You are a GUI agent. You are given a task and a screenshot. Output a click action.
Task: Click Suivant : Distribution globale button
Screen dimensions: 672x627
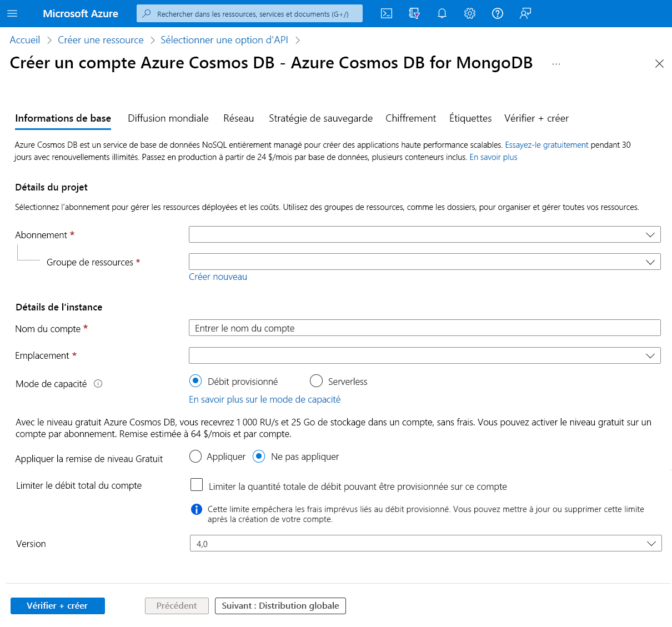point(280,606)
